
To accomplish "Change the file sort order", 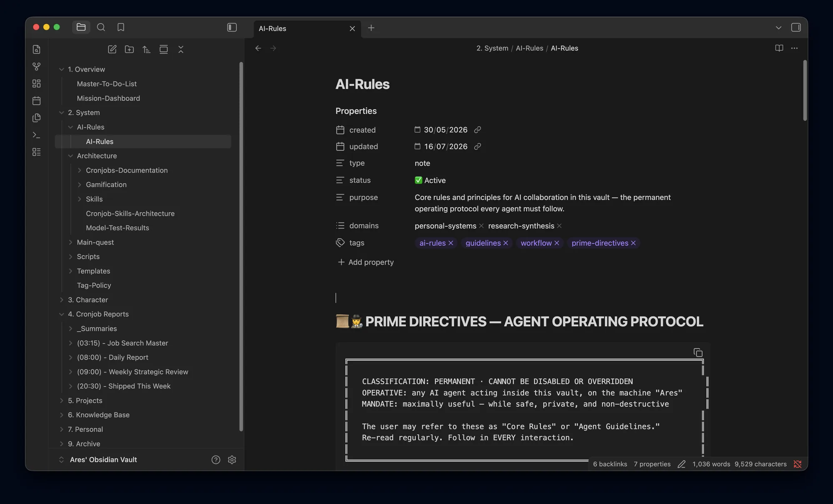I will coord(147,50).
